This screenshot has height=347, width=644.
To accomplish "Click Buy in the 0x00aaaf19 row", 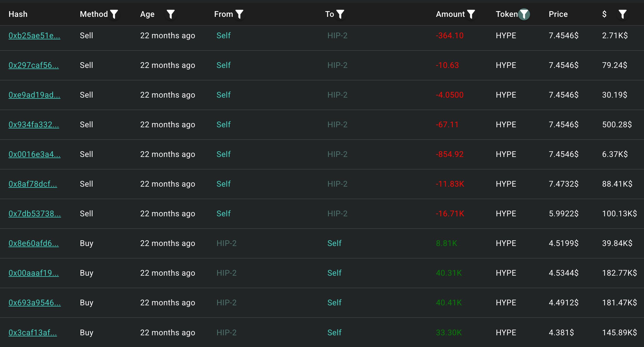I will click(x=87, y=273).
